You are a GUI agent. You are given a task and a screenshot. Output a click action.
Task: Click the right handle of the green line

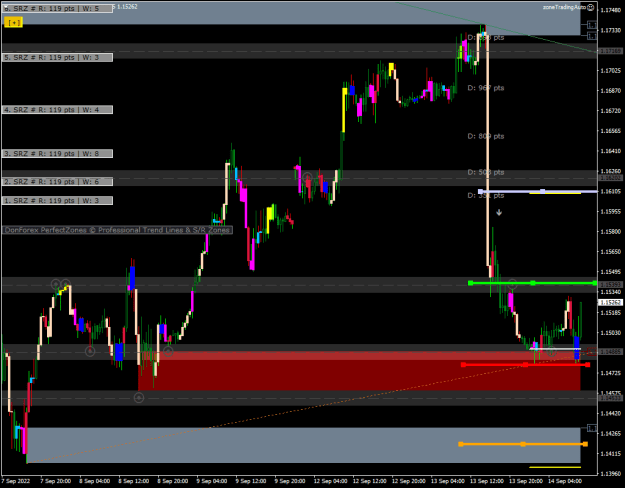click(595, 283)
